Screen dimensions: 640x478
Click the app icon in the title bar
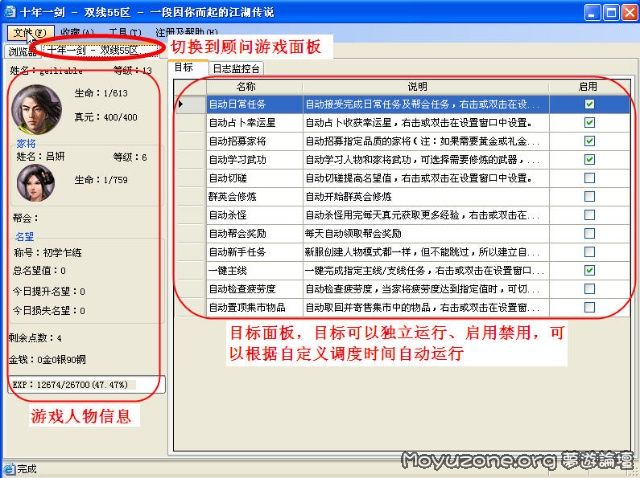[10, 12]
